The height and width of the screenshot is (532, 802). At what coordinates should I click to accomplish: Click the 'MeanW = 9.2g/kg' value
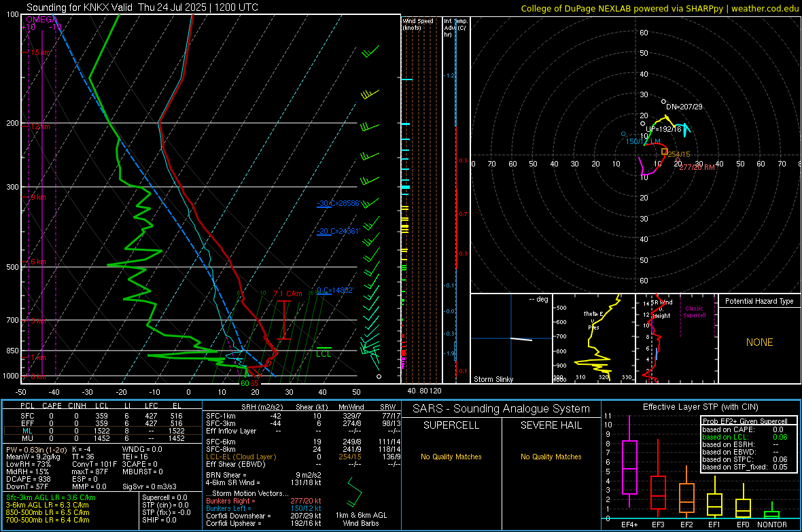pyautogui.click(x=33, y=457)
